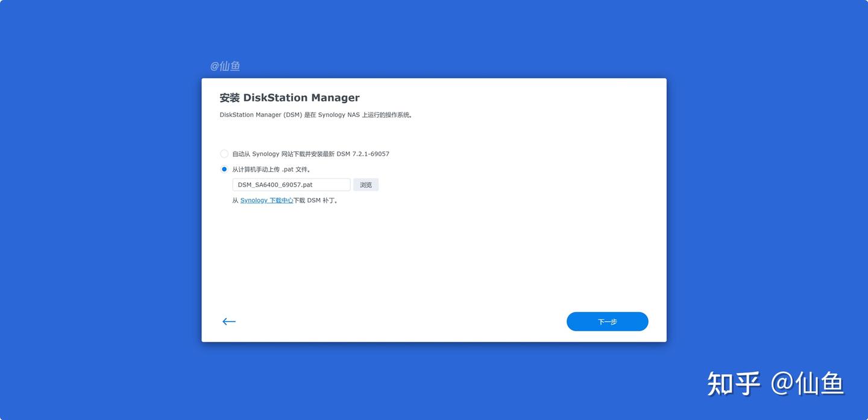Image resolution: width=868 pixels, height=420 pixels.
Task: Click the 浏览 browse button
Action: [366, 185]
